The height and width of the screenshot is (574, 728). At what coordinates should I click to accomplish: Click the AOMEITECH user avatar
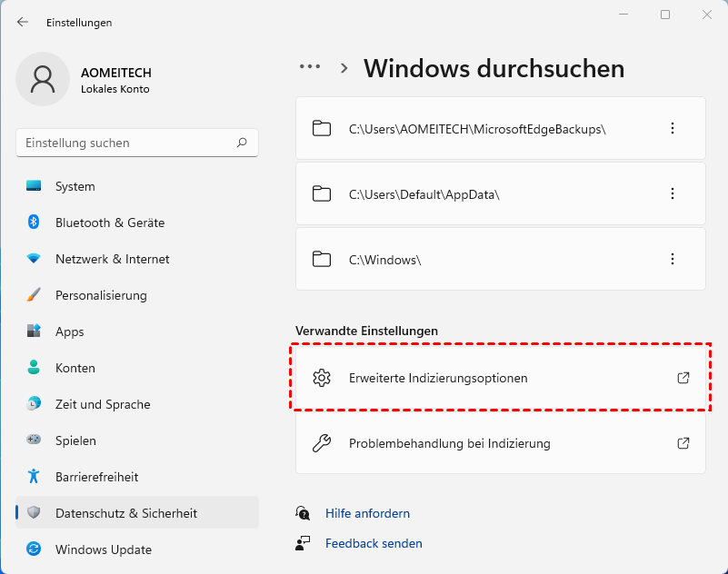(x=43, y=79)
